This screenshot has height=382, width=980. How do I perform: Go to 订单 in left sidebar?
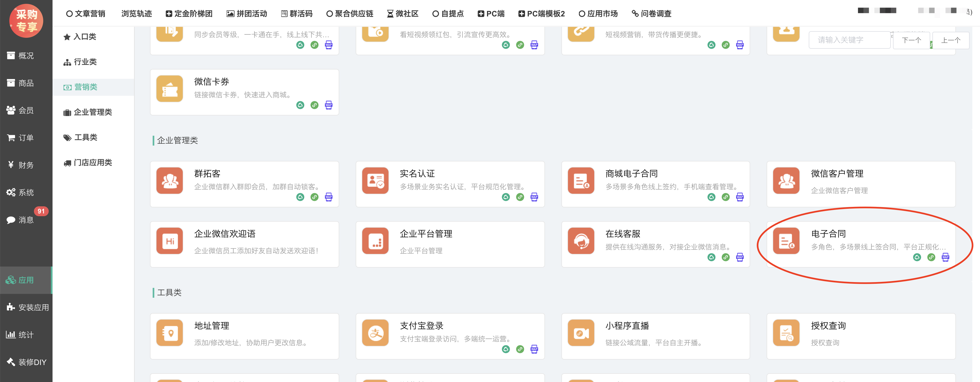26,138
